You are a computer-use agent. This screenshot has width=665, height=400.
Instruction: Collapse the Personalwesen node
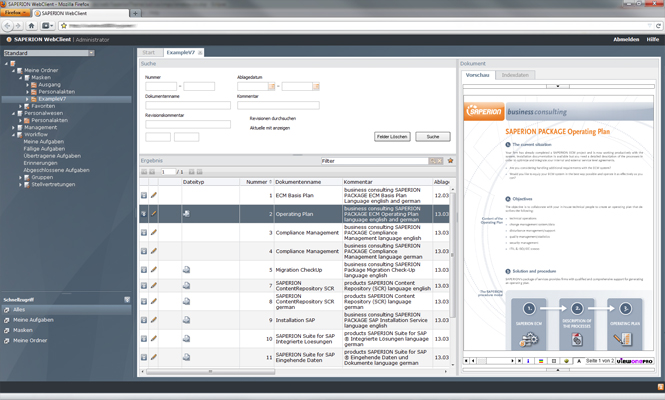click(x=14, y=113)
